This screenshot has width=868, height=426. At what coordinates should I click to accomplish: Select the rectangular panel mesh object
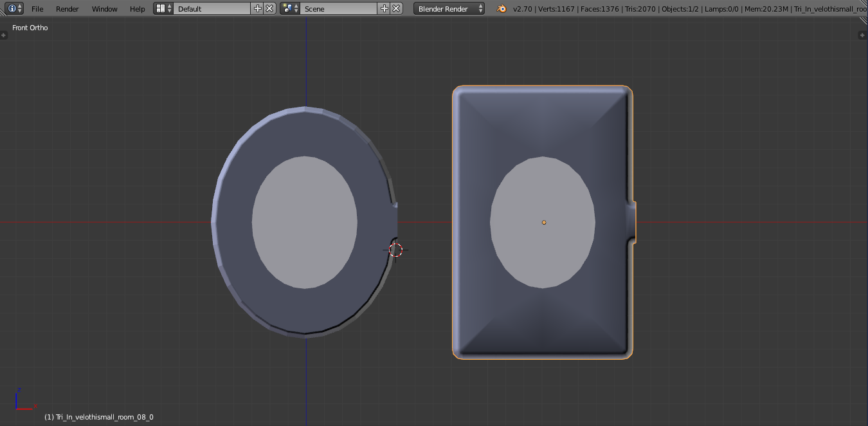[x=544, y=222]
